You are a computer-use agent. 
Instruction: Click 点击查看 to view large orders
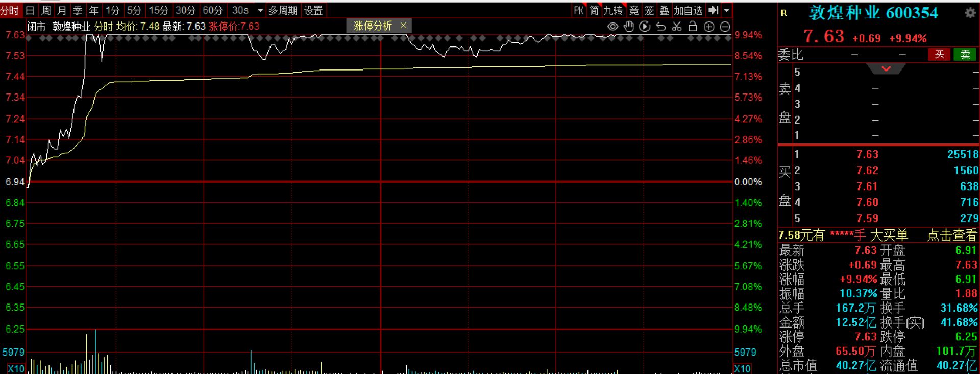click(952, 235)
